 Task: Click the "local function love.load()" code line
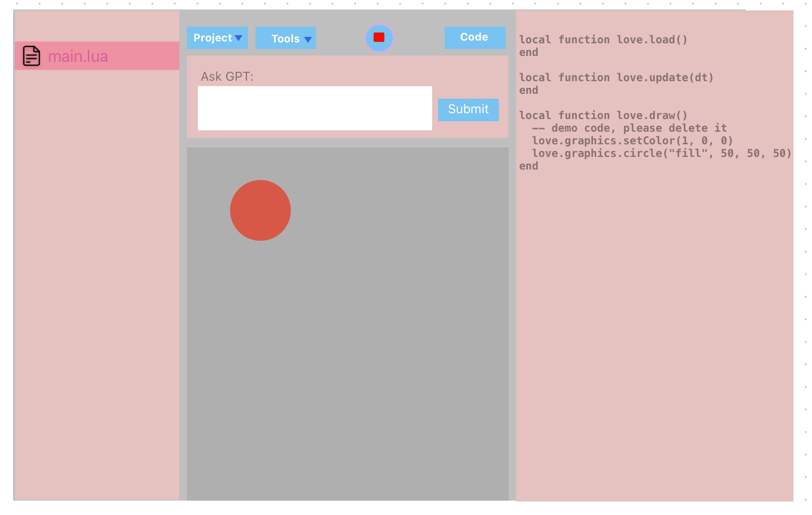[x=603, y=40]
